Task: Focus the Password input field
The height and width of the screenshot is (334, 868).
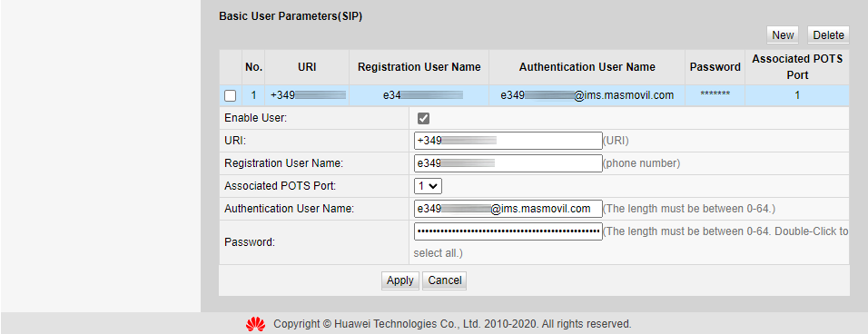Action: 508,231
